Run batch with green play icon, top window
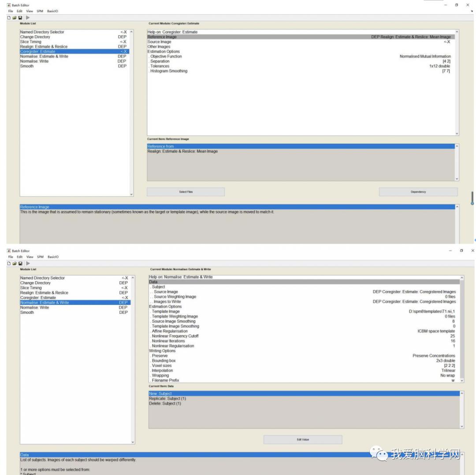The image size is (476, 475). click(28, 18)
